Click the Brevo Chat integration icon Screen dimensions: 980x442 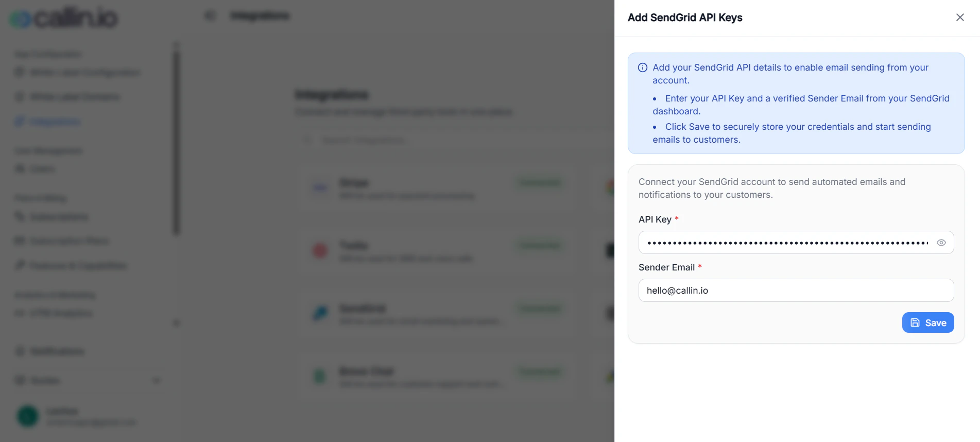coord(319,376)
